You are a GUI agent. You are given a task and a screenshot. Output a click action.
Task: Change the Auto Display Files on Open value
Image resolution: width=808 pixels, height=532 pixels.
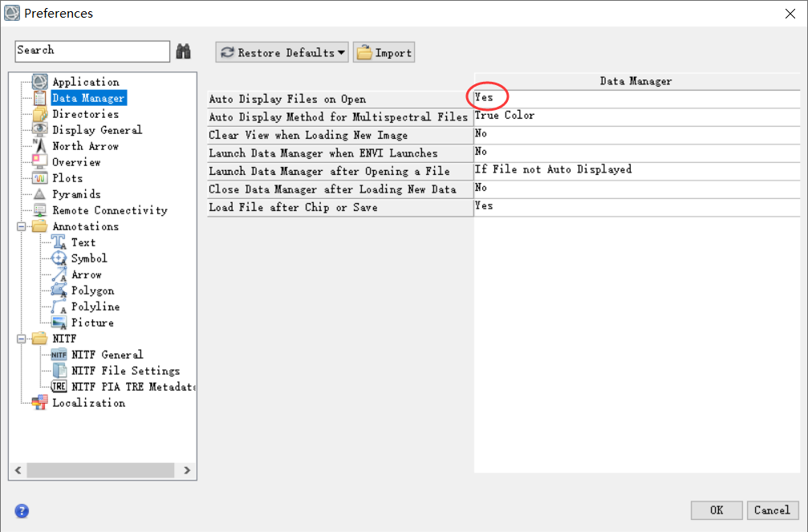pos(637,98)
